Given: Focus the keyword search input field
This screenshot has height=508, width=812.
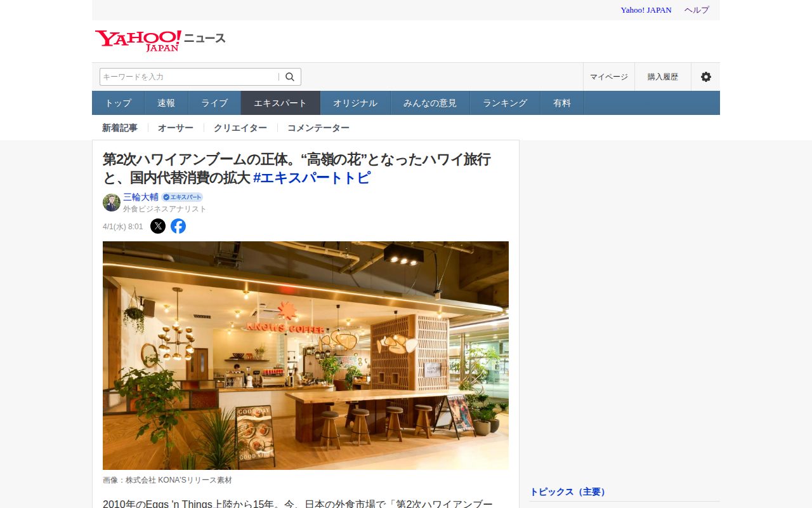Looking at the screenshot, I should point(189,77).
